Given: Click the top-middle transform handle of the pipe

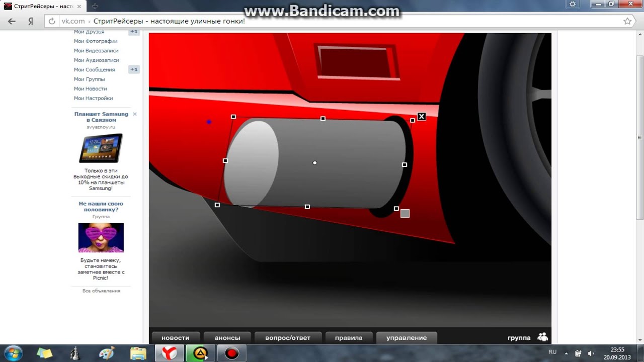Looking at the screenshot, I should click(x=323, y=119).
